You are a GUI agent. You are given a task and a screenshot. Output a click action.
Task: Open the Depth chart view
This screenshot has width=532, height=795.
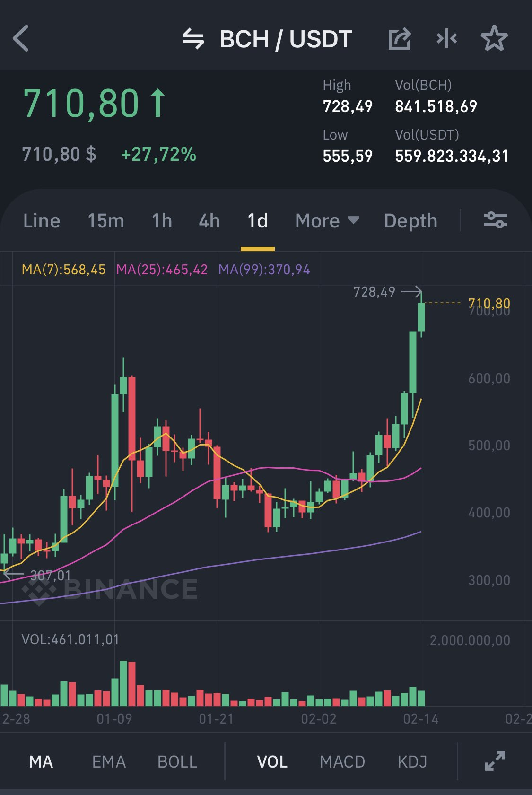[x=410, y=221]
